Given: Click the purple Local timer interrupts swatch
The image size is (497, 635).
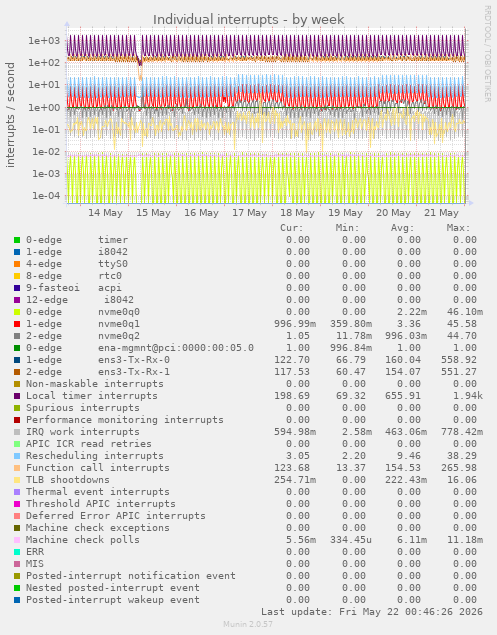Looking at the screenshot, I should point(17,396).
